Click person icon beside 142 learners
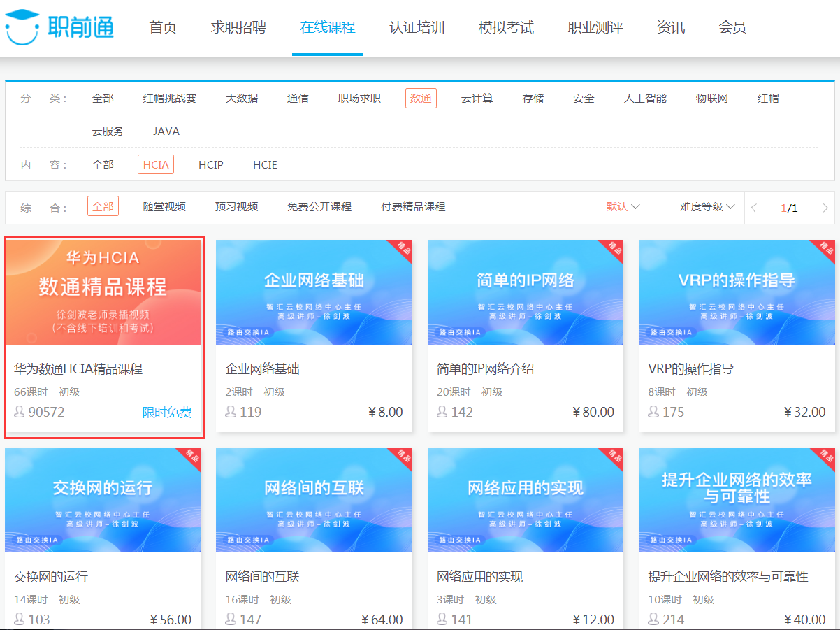 tap(442, 412)
